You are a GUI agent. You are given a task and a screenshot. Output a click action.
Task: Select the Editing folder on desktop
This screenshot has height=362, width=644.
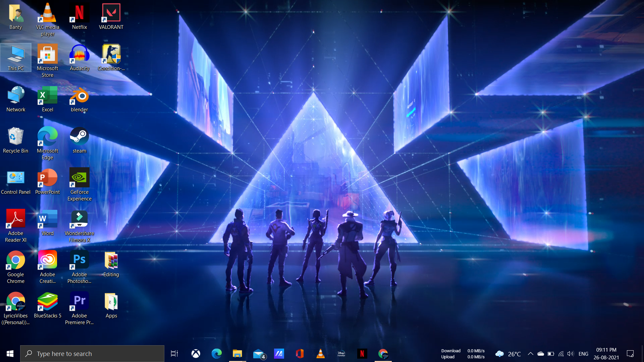[111, 264]
